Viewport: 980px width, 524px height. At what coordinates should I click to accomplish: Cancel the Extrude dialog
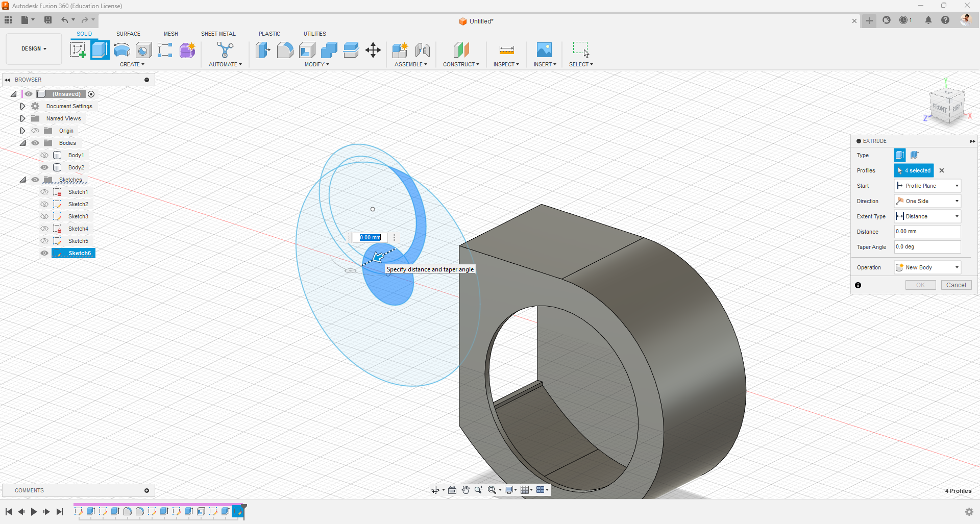956,285
